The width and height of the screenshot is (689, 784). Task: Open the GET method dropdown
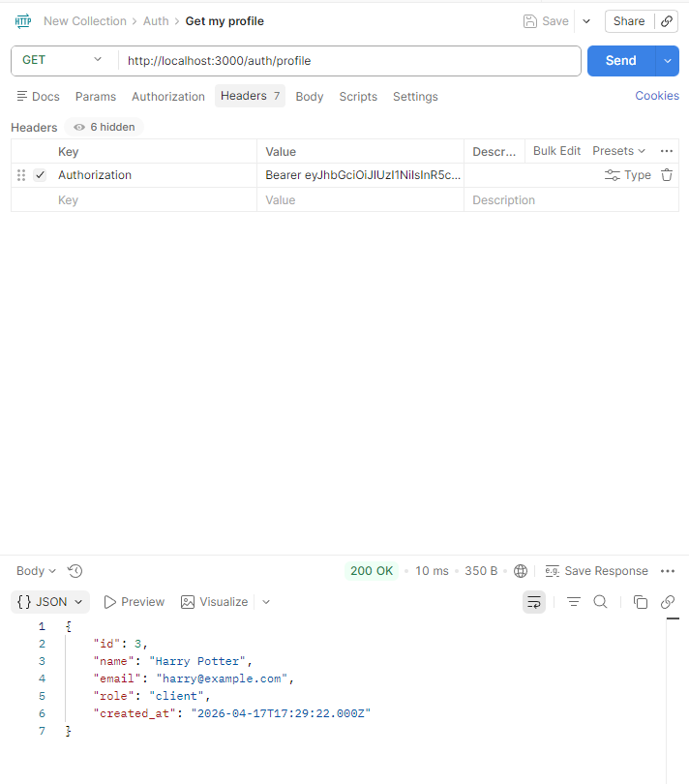[62, 60]
